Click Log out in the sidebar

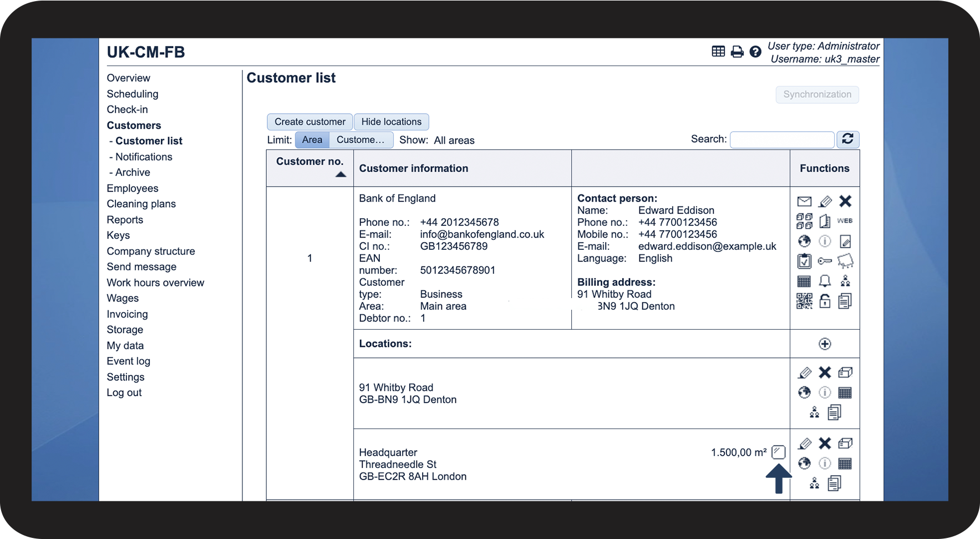124,392
